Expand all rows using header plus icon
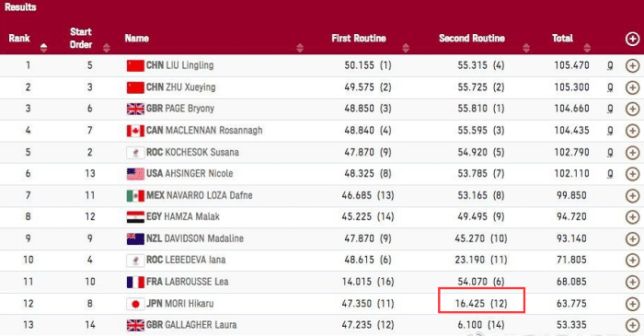This screenshot has width=644, height=336. [x=633, y=39]
